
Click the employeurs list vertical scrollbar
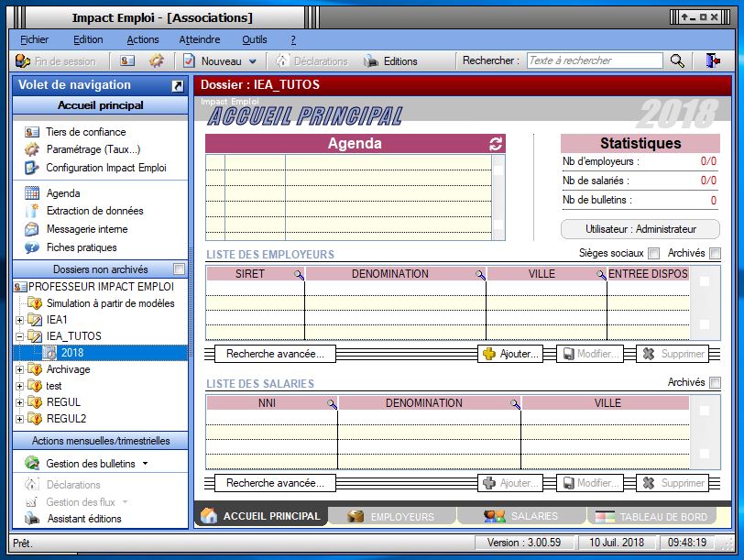pos(705,302)
